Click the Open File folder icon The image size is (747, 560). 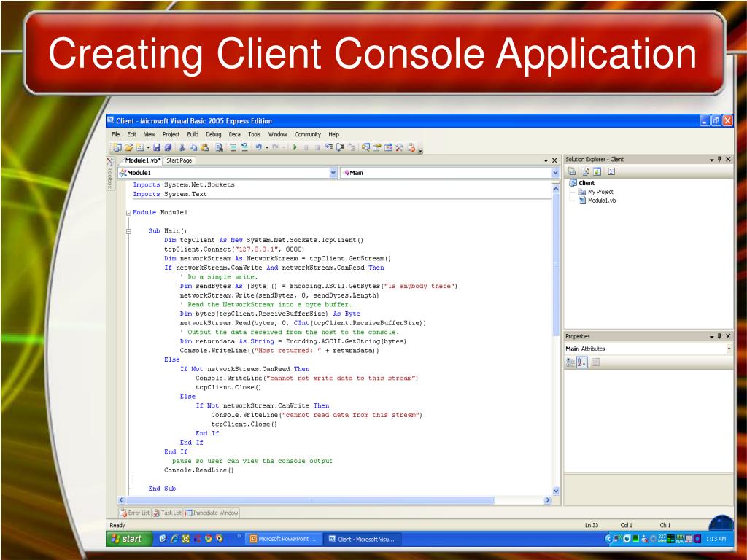[x=128, y=147]
